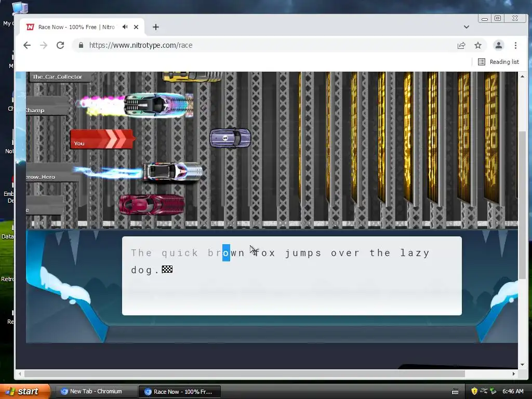Click the crow_Hero name label
The image size is (532, 399).
pos(41,177)
